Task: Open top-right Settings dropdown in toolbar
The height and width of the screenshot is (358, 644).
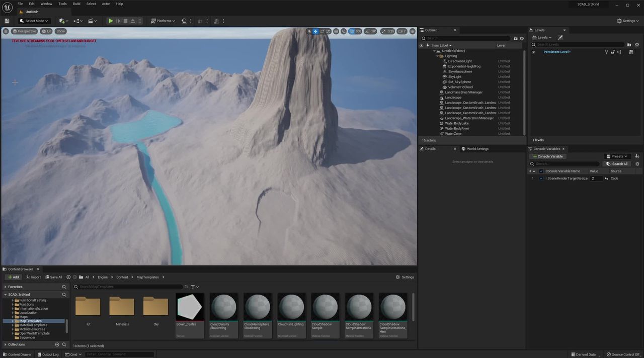Action: pyautogui.click(x=628, y=21)
